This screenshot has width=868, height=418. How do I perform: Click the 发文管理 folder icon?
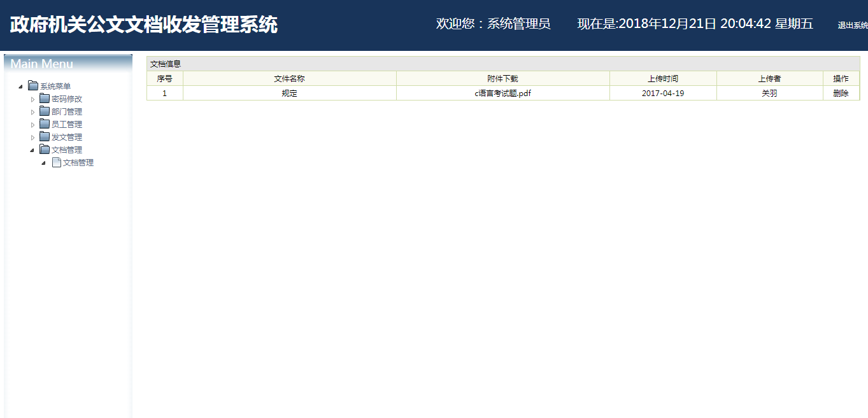(45, 137)
